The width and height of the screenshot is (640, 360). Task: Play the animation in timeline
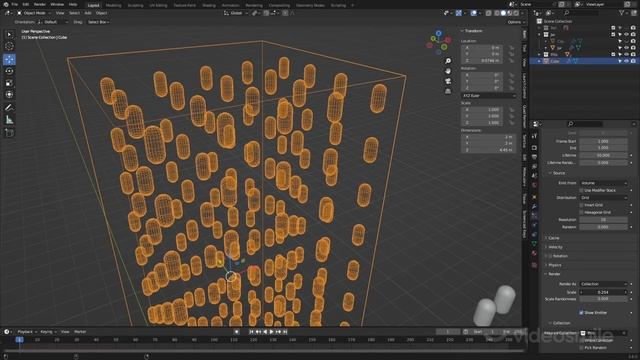tap(271, 332)
